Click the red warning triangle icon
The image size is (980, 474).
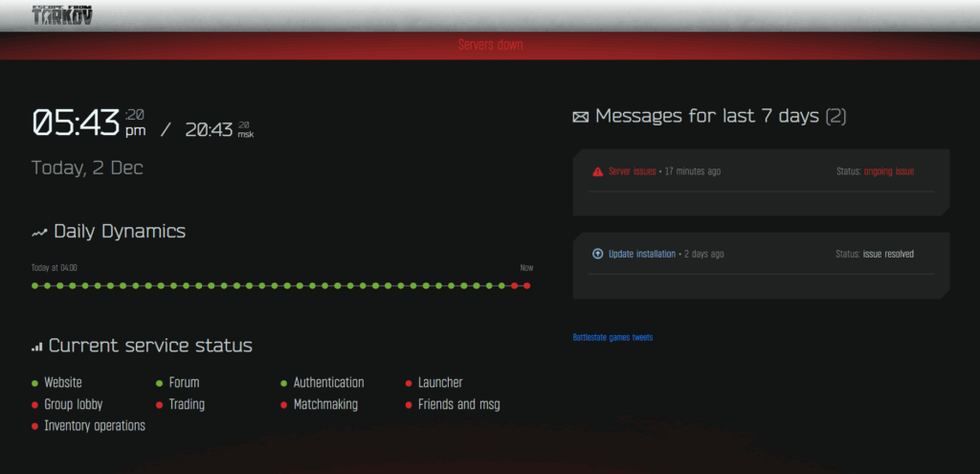click(598, 171)
